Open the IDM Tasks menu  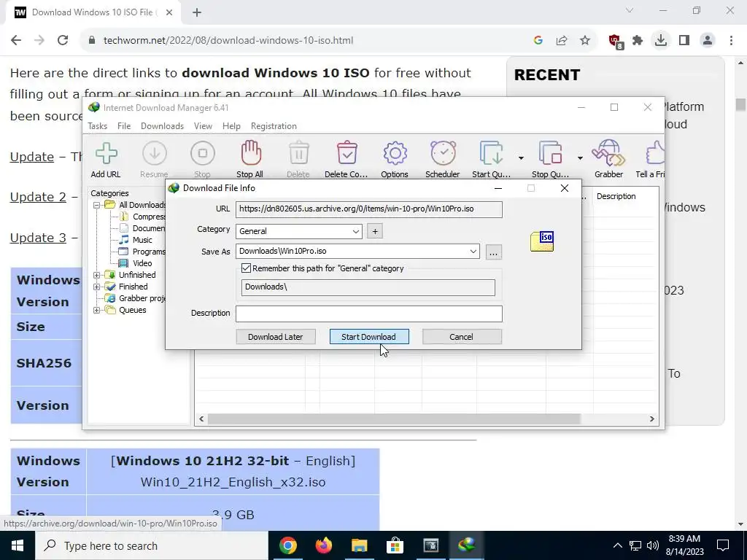[97, 126]
